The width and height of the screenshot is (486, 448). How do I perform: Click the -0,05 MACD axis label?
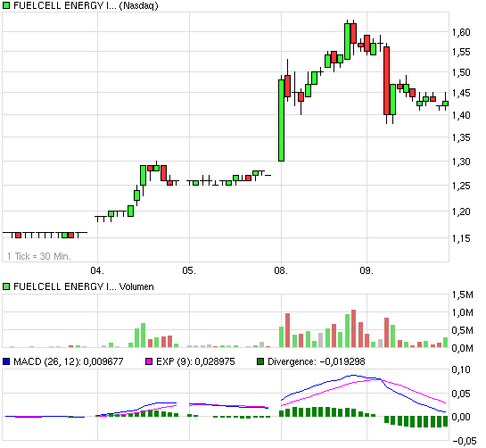click(x=465, y=441)
